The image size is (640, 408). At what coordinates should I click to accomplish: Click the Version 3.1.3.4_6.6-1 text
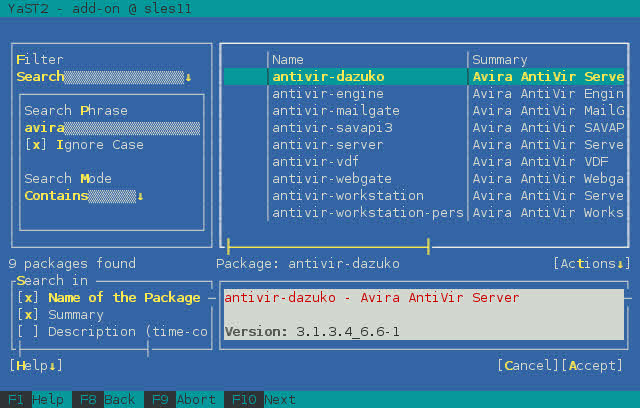(312, 332)
